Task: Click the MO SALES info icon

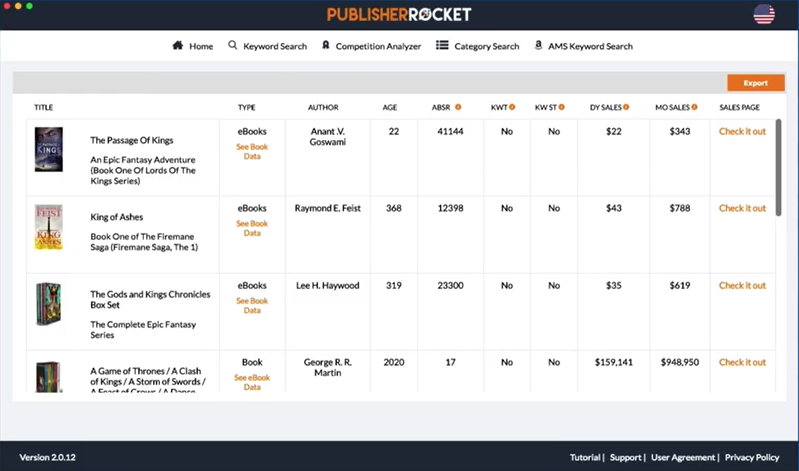Action: tap(695, 107)
